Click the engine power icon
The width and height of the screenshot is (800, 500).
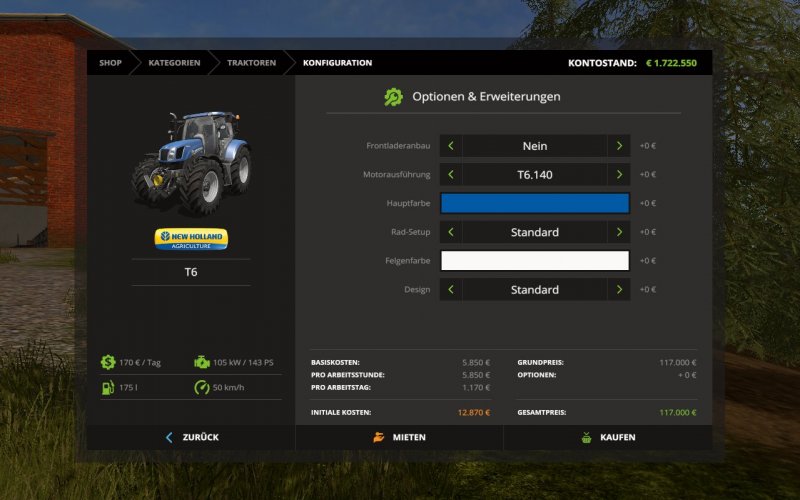[x=201, y=362]
